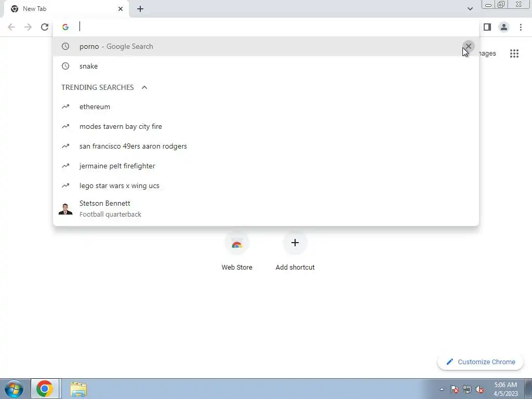Click the Google G icon in omnibox
532x399 pixels.
[x=65, y=27]
